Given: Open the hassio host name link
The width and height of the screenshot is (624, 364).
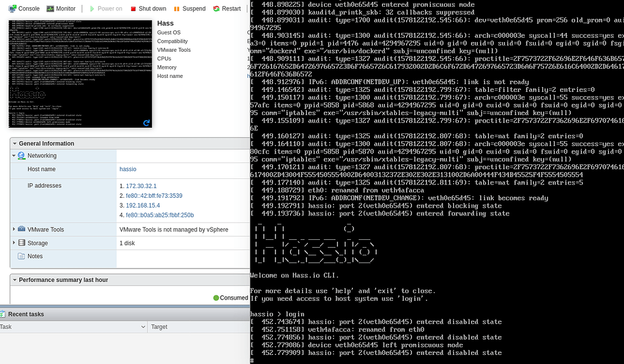Looking at the screenshot, I should pyautogui.click(x=128, y=169).
